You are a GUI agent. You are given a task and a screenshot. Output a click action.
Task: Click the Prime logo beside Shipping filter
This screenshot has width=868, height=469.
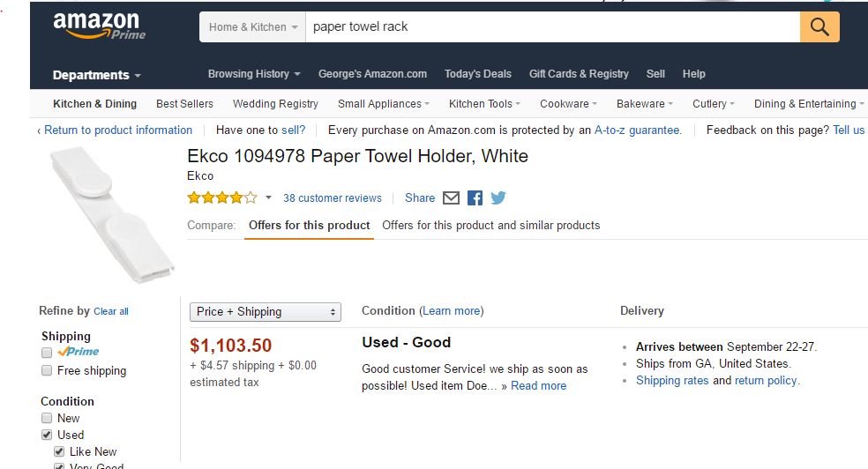pyautogui.click(x=78, y=352)
